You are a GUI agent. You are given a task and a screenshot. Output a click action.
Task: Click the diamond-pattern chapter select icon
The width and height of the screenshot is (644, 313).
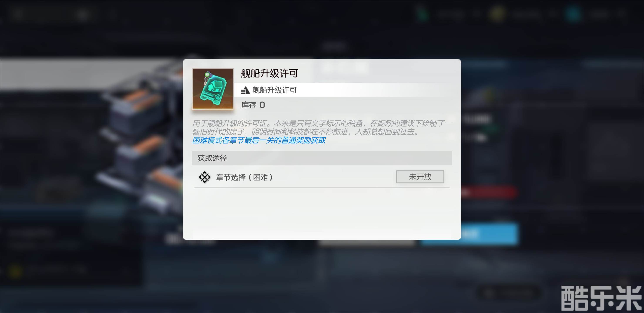[x=205, y=177]
